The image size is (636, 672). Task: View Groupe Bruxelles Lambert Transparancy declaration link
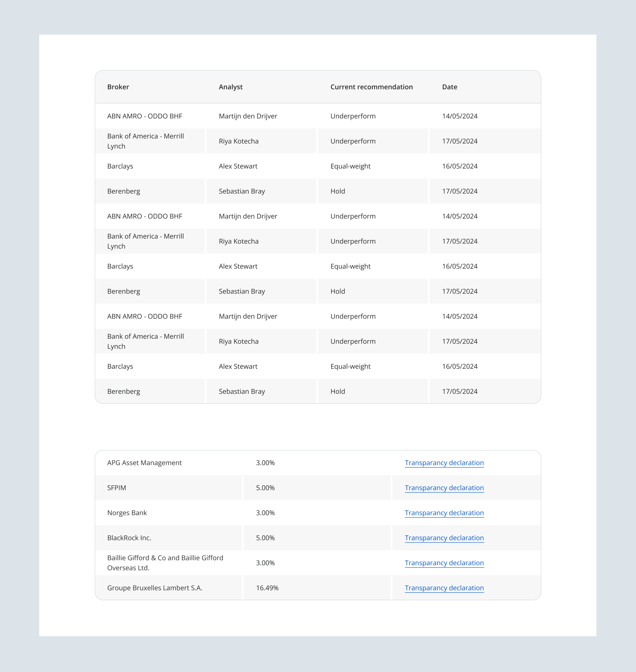click(444, 588)
